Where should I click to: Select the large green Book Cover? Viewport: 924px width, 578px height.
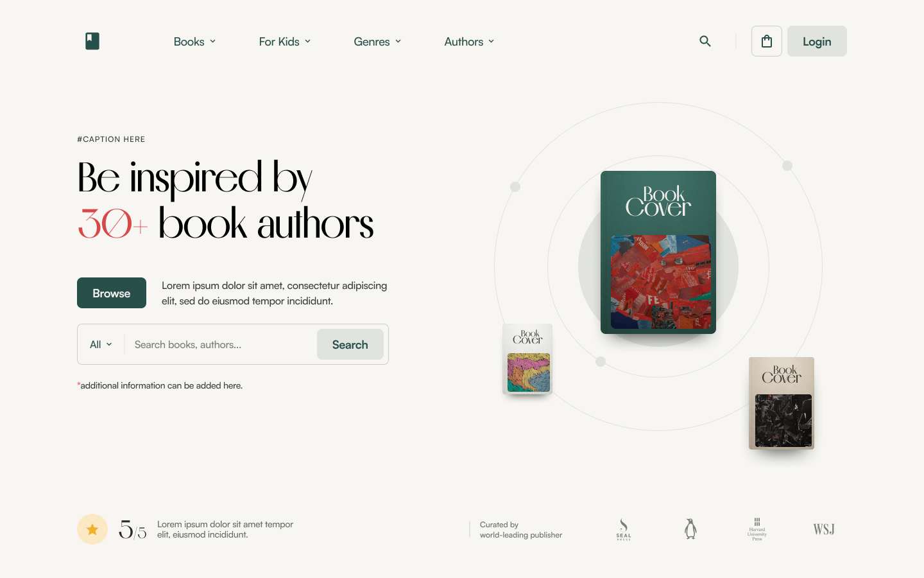(x=658, y=252)
